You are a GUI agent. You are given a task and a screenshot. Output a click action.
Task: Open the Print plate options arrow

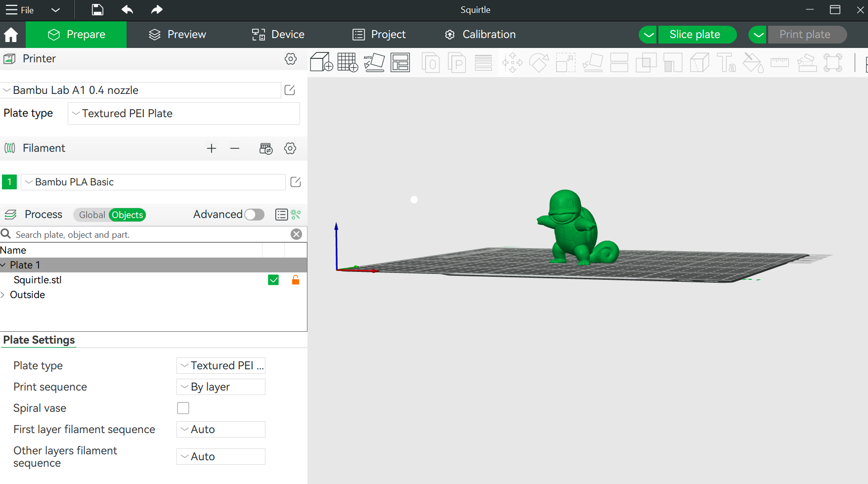point(758,35)
